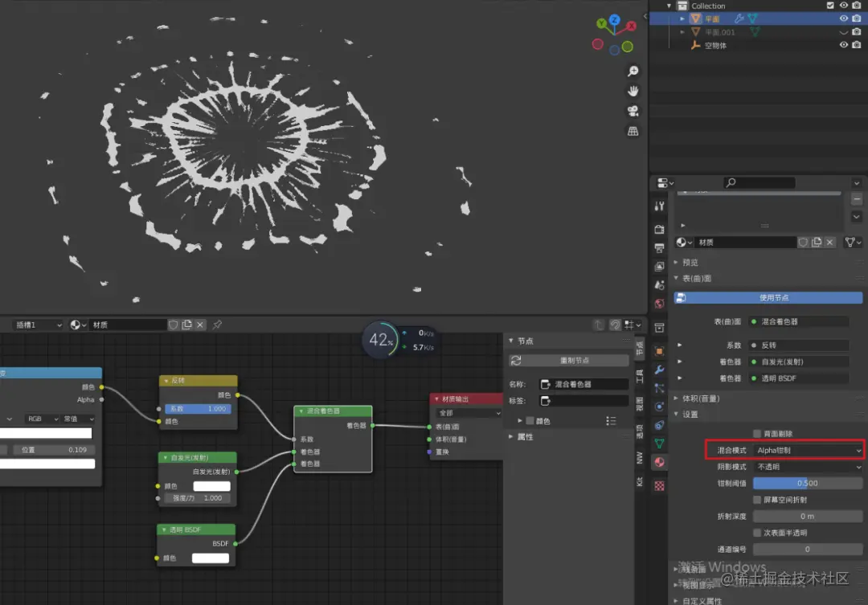868x605 pixels.
Task: Expand 平面 object tree in outliner
Action: point(682,18)
